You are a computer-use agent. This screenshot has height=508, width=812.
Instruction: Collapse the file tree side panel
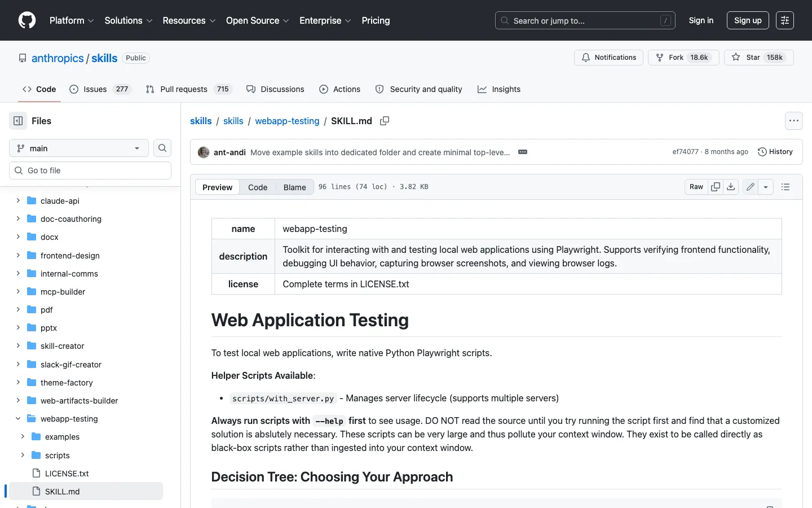pos(18,121)
